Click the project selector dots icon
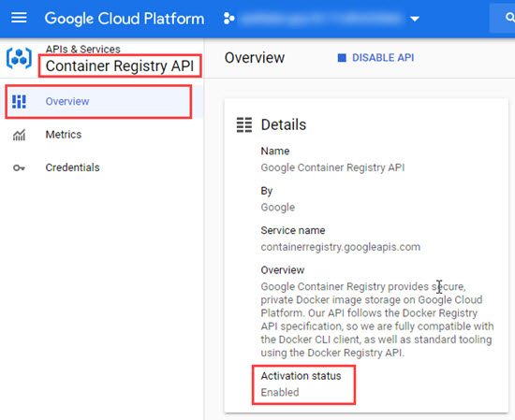This screenshot has height=420, width=515. coord(228,19)
